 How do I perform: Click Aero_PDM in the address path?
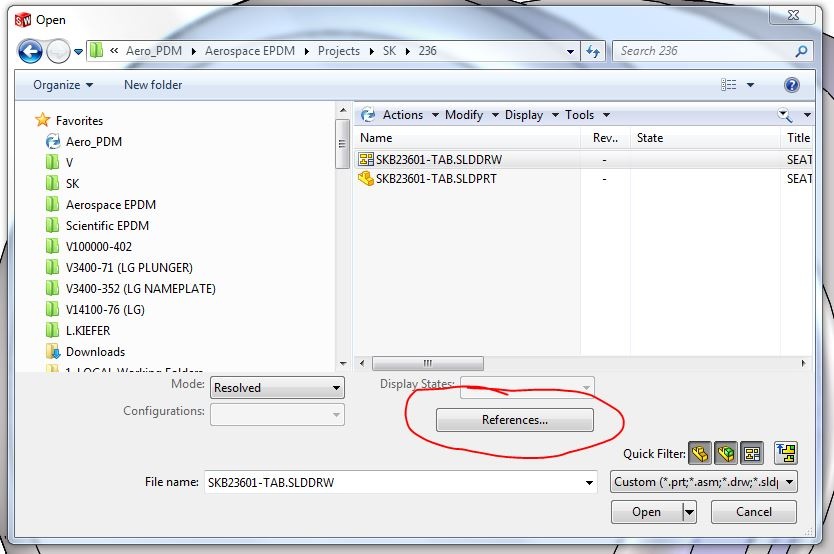pos(154,51)
